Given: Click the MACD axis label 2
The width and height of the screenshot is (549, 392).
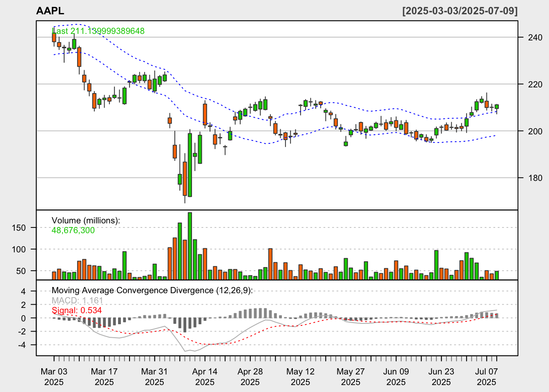Looking at the screenshot, I should 23,305.
